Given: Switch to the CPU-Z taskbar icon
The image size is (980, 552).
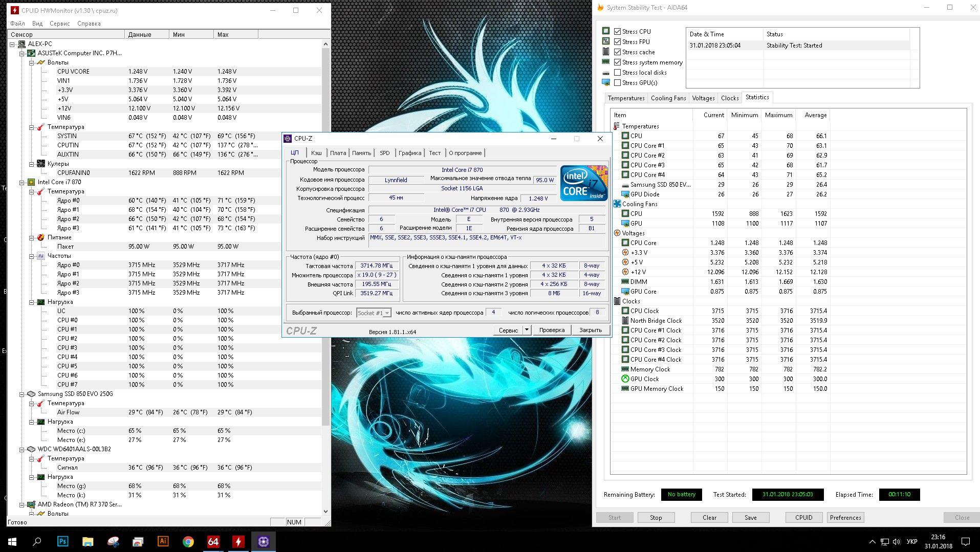Looking at the screenshot, I should coord(264,541).
